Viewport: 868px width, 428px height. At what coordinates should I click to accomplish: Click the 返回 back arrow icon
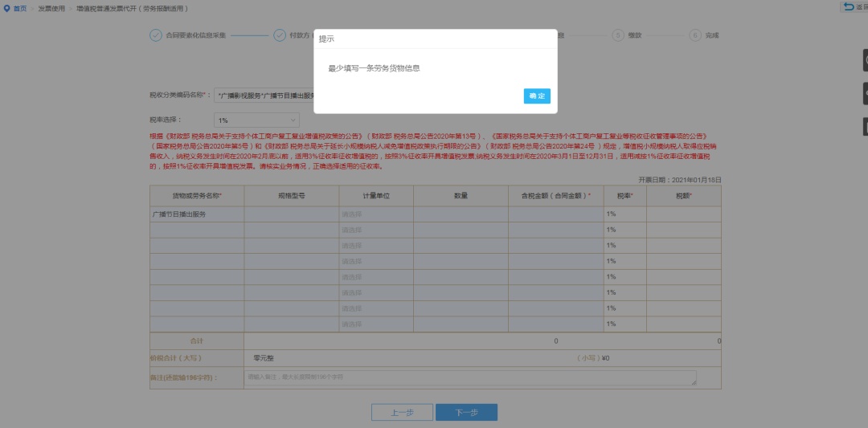tap(850, 6)
